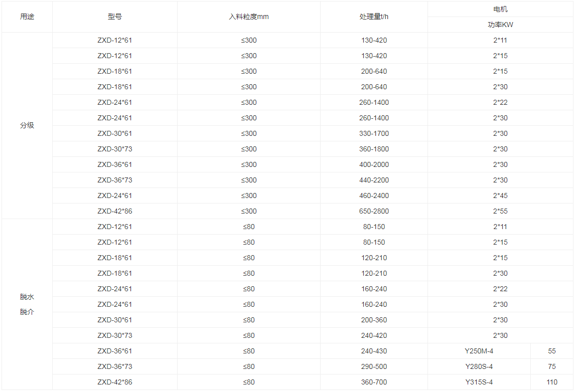Select the Y280S-4 motor model
The height and width of the screenshot is (392, 576).
click(479, 366)
